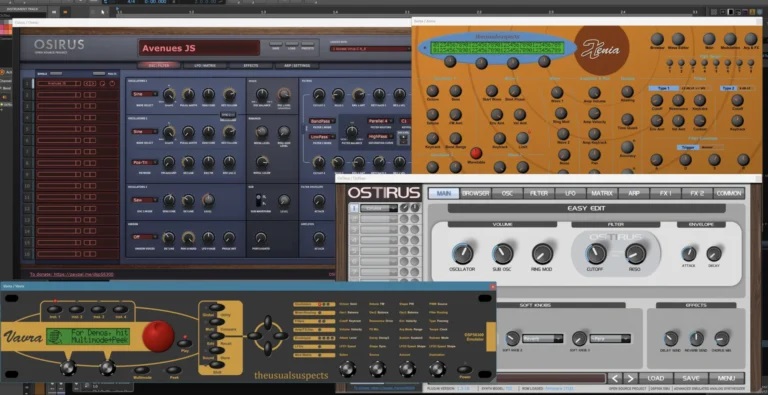
Task: Open the part 1 preset dropdown in Ostirus
Action: [x=379, y=208]
